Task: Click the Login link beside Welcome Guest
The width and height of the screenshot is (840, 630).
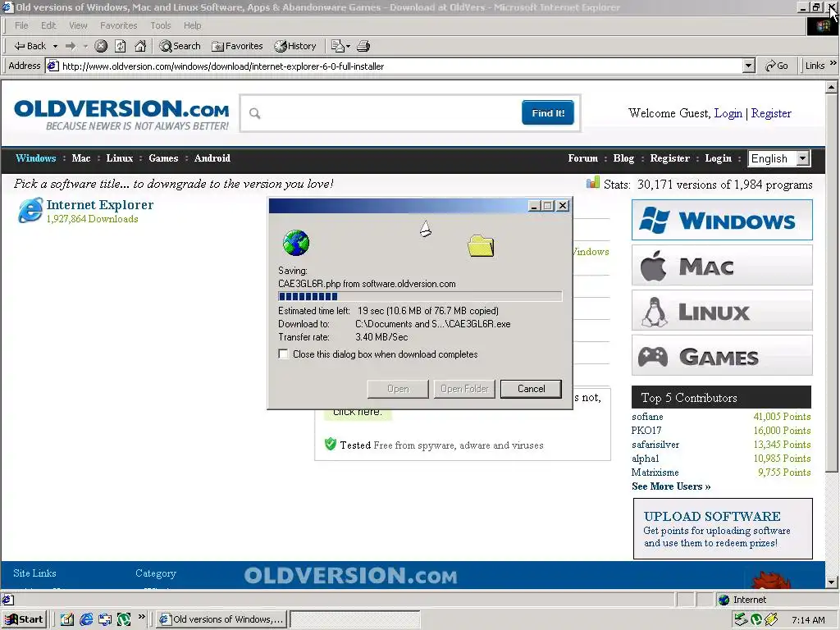Action: [728, 113]
